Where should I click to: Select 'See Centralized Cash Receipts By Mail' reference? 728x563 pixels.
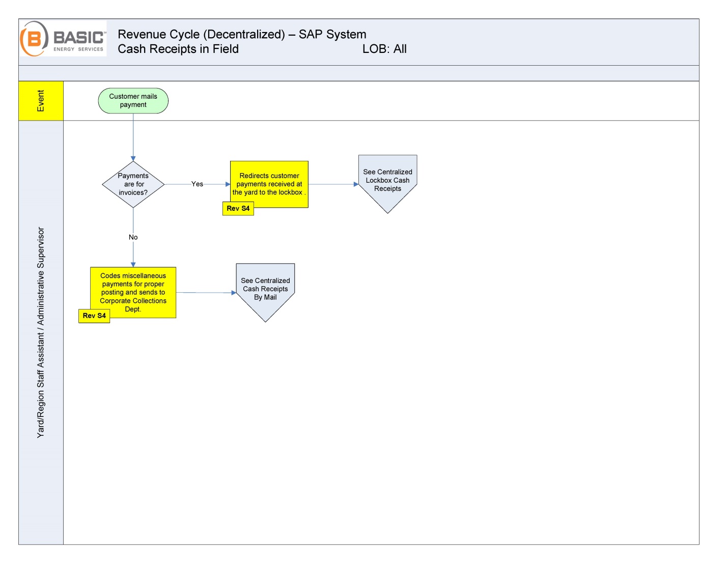tap(265, 292)
